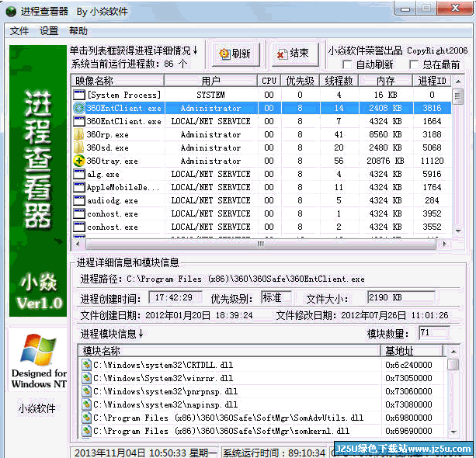Click process ID 11120 cell
This screenshot has width=476, height=458.
[432, 161]
